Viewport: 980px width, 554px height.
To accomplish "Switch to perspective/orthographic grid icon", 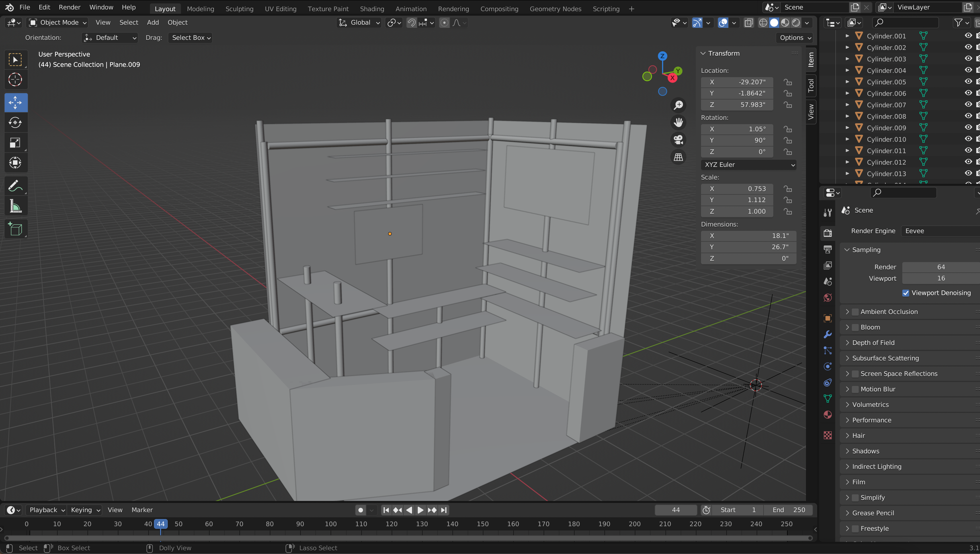I will (678, 157).
